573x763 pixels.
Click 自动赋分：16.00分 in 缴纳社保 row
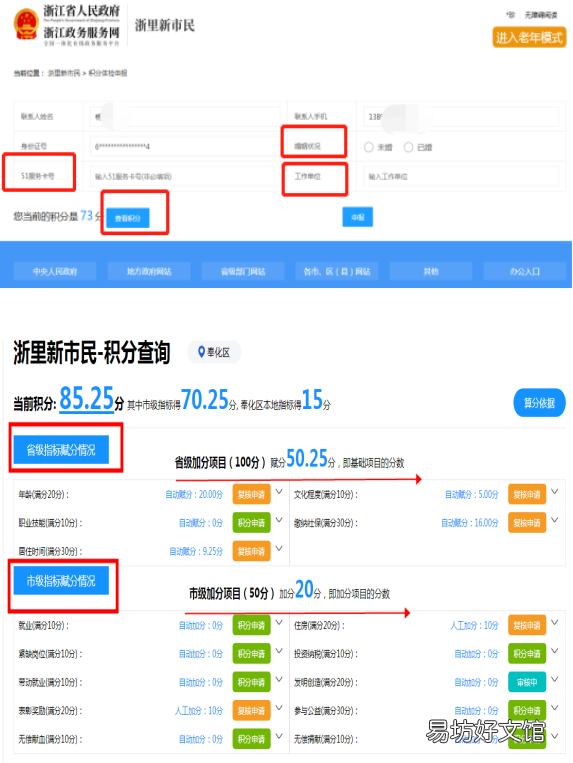pyautogui.click(x=470, y=523)
